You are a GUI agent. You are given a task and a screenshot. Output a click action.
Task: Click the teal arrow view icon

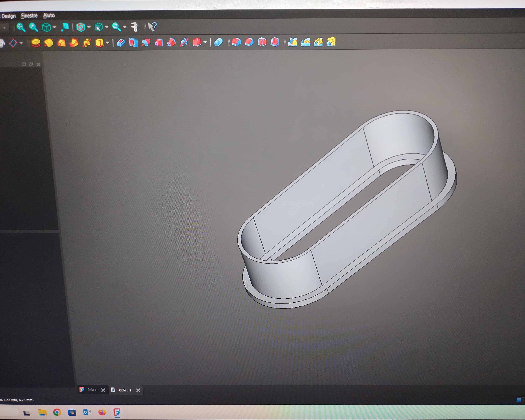coord(65,27)
